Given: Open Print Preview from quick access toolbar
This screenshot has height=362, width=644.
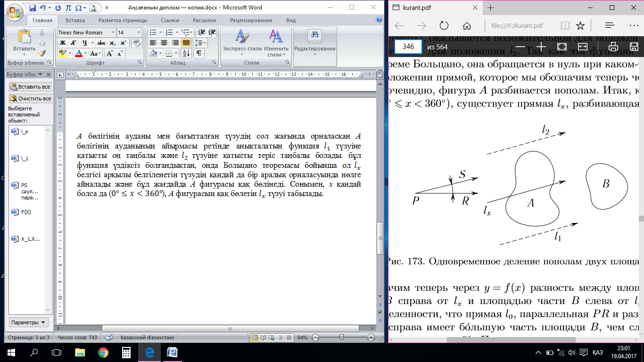Looking at the screenshot, I should click(93, 8).
